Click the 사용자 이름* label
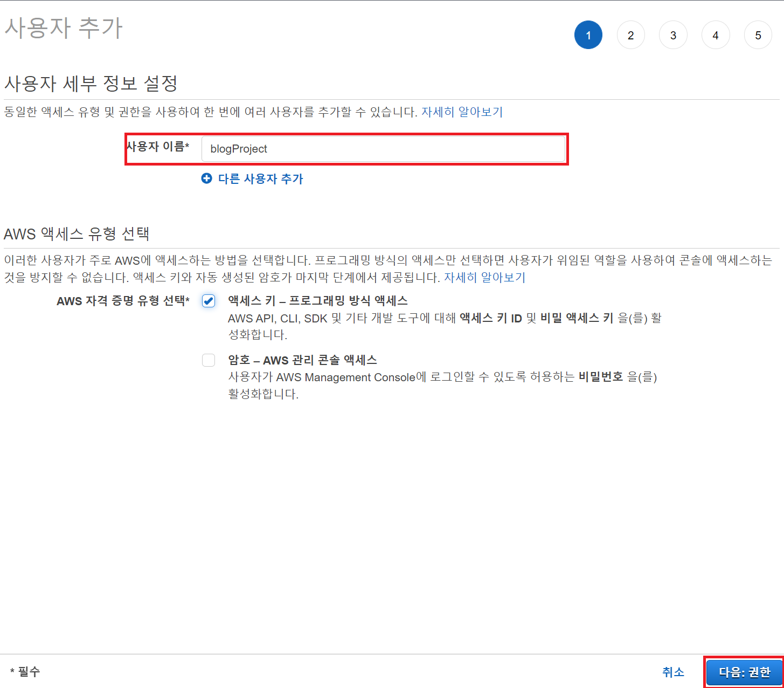The height and width of the screenshot is (688, 784). (x=157, y=146)
